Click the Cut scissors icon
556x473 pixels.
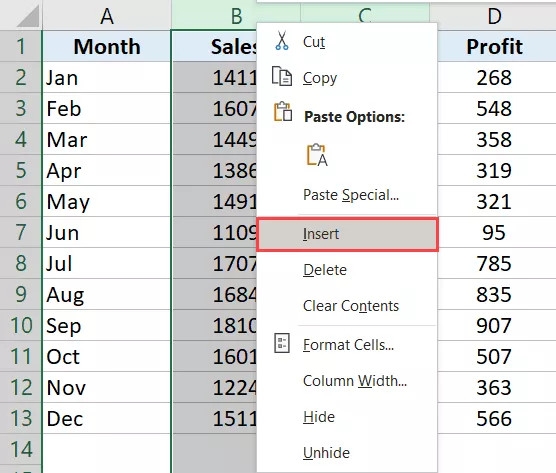click(282, 40)
